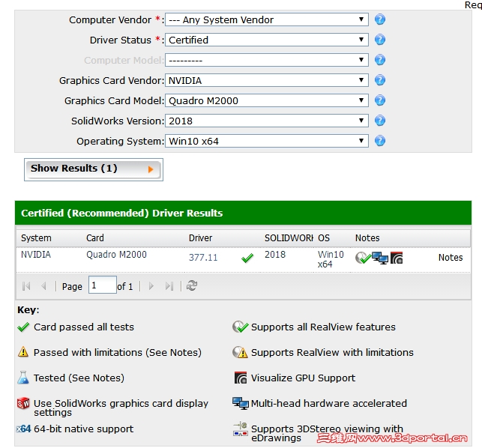Click help icon next to Graphics Card Vendor
Screen dimensions: 482x448
coord(380,80)
